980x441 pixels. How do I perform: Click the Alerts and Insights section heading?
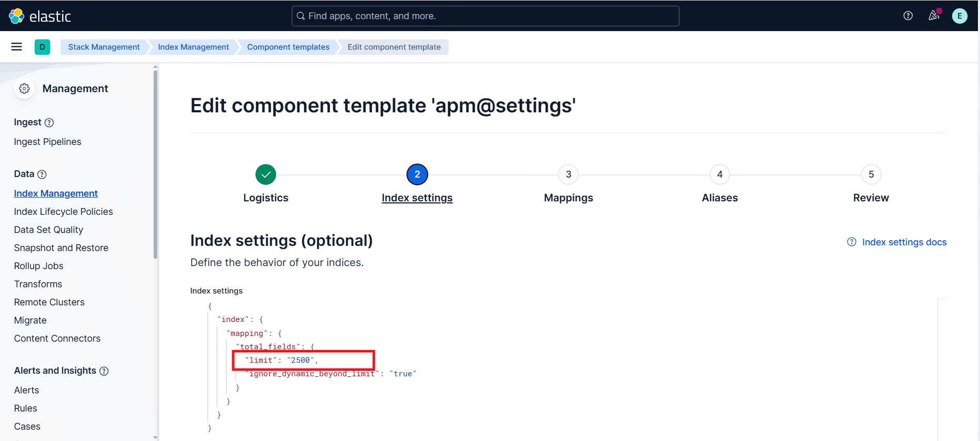pyautogui.click(x=55, y=371)
